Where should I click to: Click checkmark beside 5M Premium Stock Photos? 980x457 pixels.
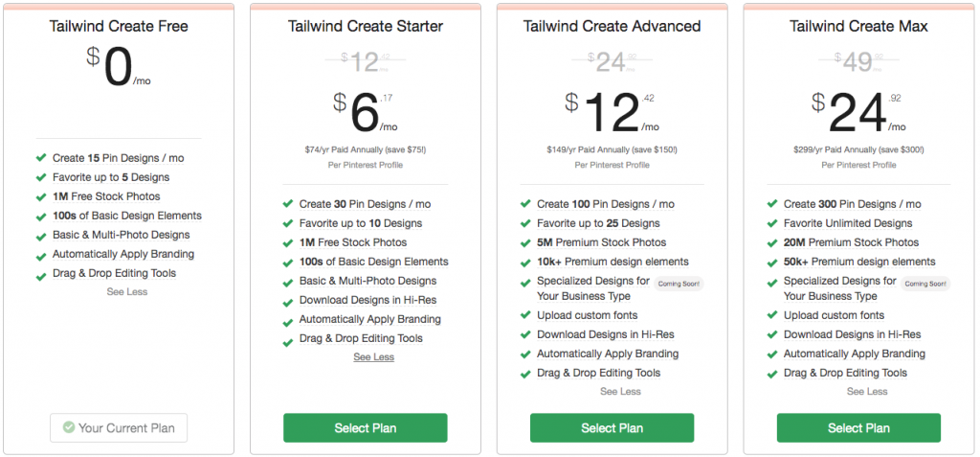point(525,243)
